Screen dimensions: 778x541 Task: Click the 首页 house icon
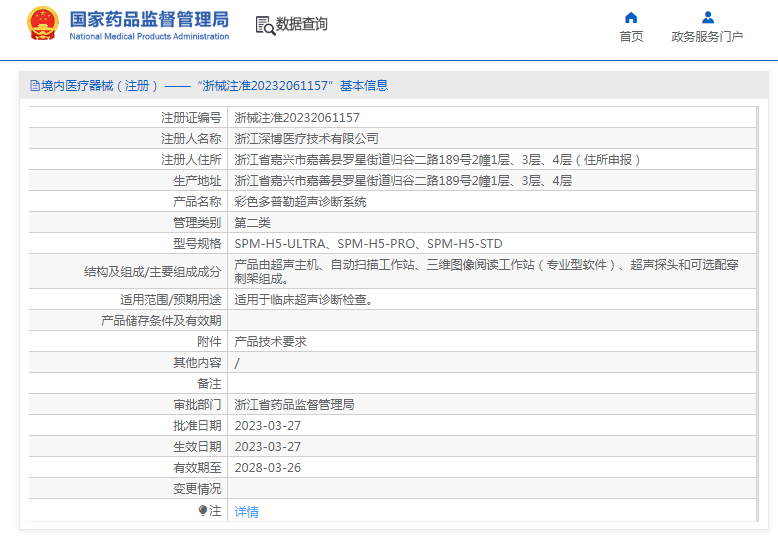pos(631,17)
